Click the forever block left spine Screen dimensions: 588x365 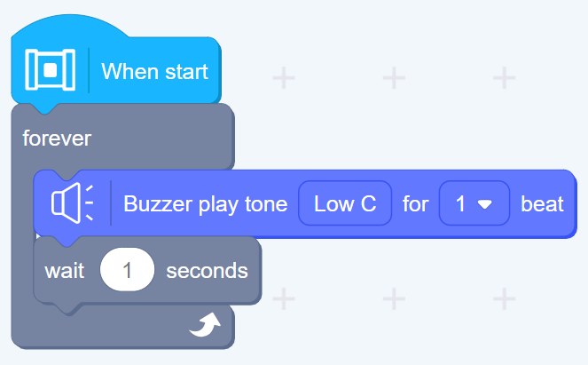pyautogui.click(x=22, y=241)
